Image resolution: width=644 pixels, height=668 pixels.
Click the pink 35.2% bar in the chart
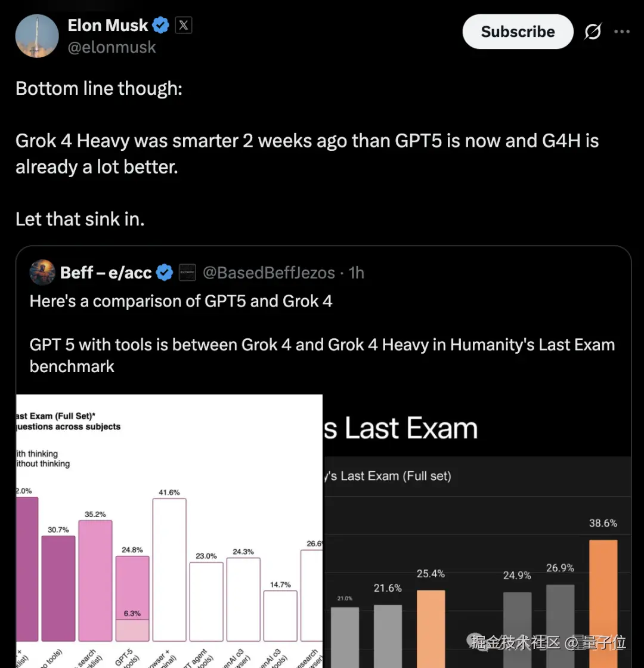point(95,580)
